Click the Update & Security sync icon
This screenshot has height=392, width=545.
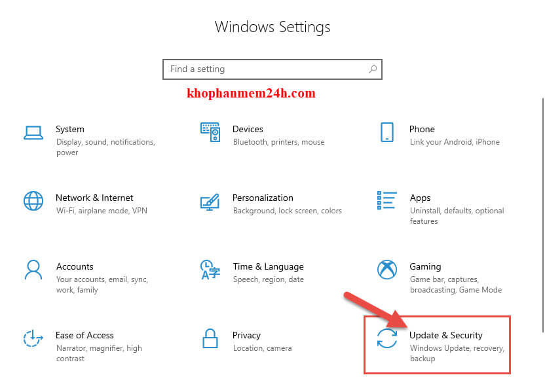(x=386, y=338)
